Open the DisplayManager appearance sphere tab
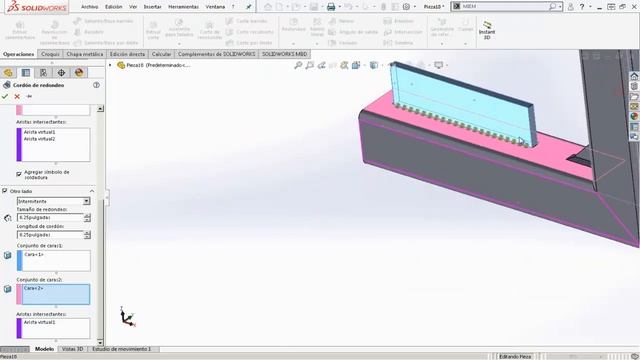The image size is (640, 360). point(79,73)
